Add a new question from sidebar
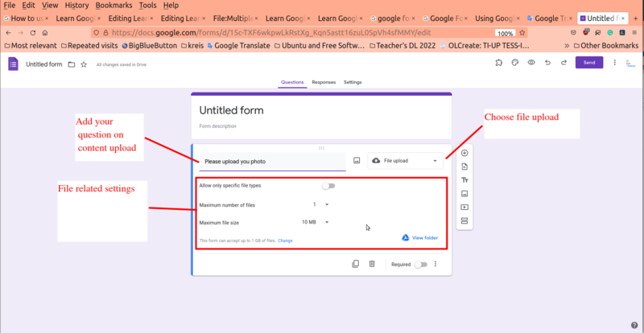Screen dimensions: 644x333 click(x=464, y=153)
